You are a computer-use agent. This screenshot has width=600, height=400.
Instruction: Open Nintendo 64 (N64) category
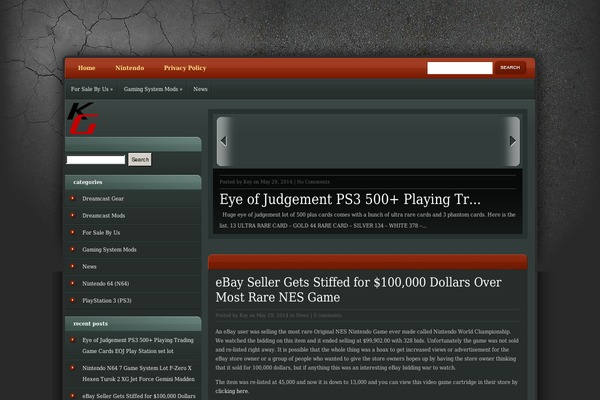click(106, 284)
